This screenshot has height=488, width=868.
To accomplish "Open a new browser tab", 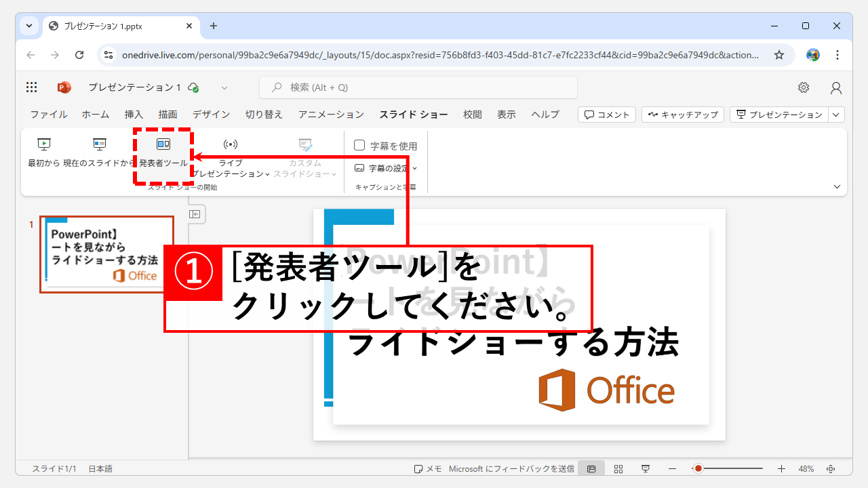I will coord(214,26).
